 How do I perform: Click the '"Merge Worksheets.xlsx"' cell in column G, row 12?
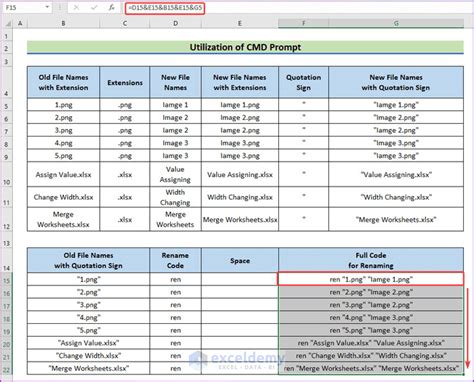tap(396, 219)
